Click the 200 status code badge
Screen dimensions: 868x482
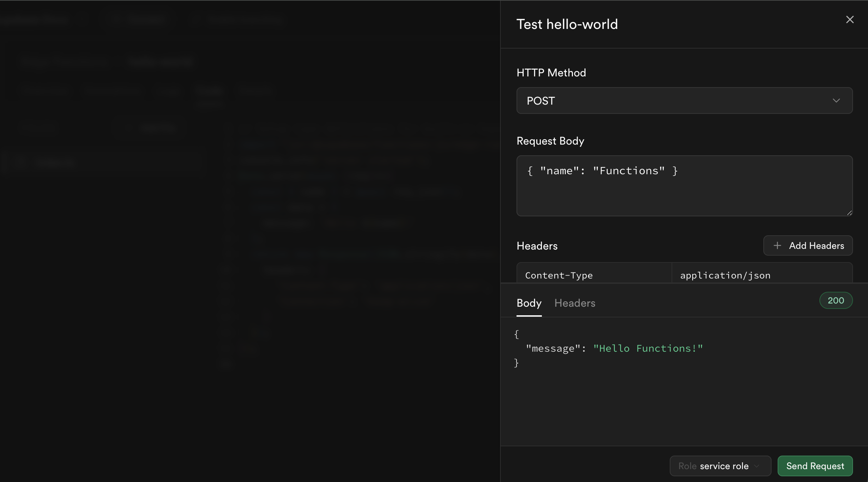coord(835,301)
